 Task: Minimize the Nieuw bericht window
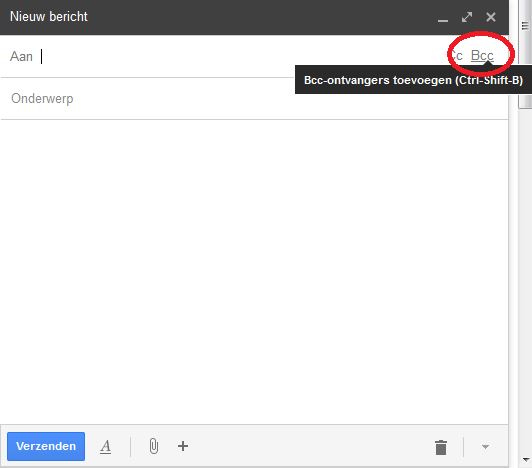point(443,19)
